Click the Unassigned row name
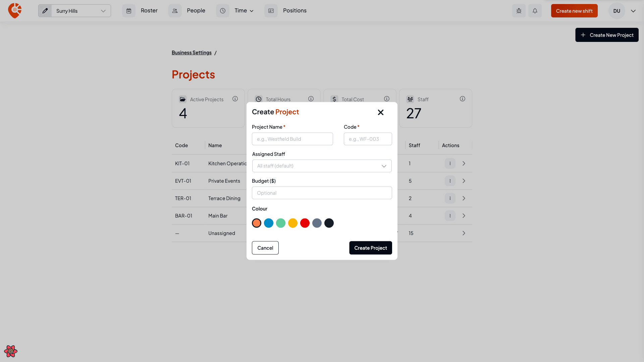The width and height of the screenshot is (644, 362). (x=222, y=233)
